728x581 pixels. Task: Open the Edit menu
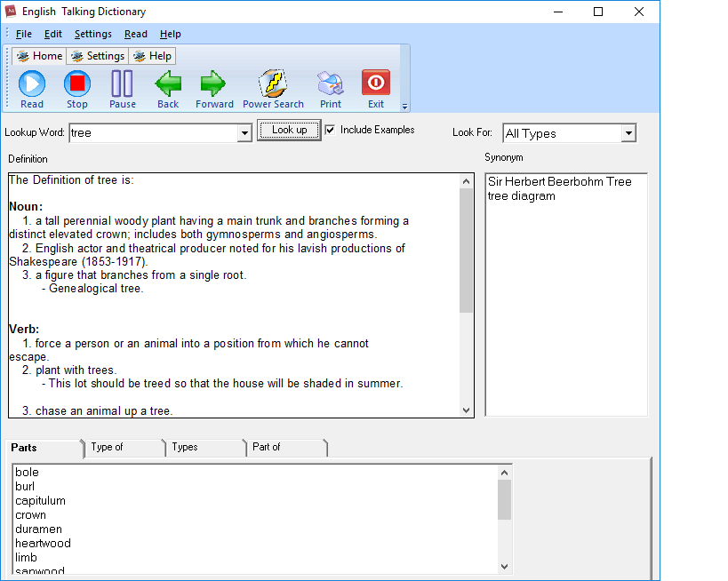(x=53, y=34)
